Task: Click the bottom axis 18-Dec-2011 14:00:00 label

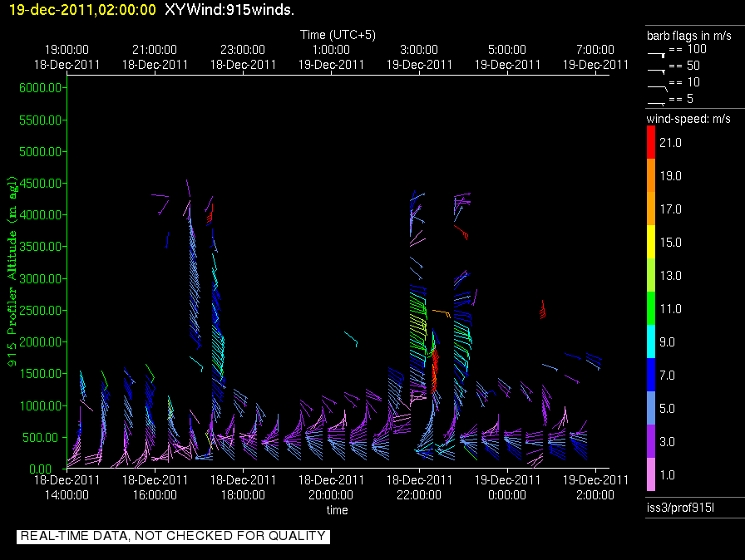Action: pyautogui.click(x=67, y=488)
